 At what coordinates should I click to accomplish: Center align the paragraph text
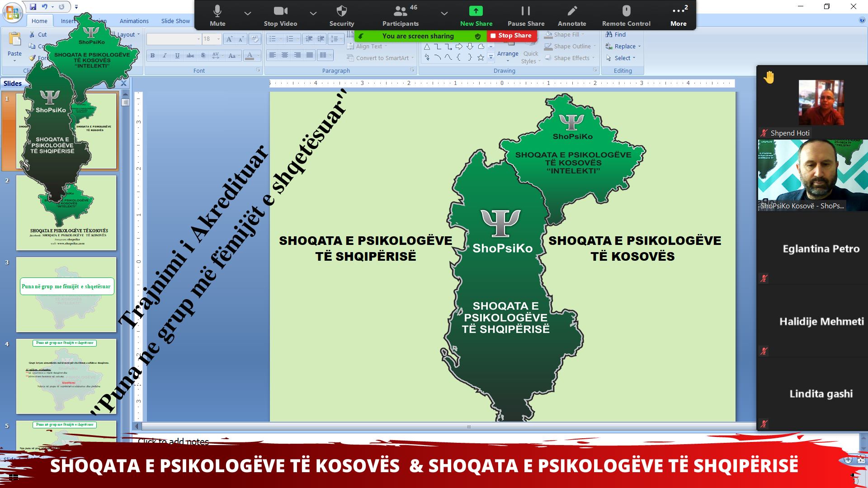click(x=285, y=55)
